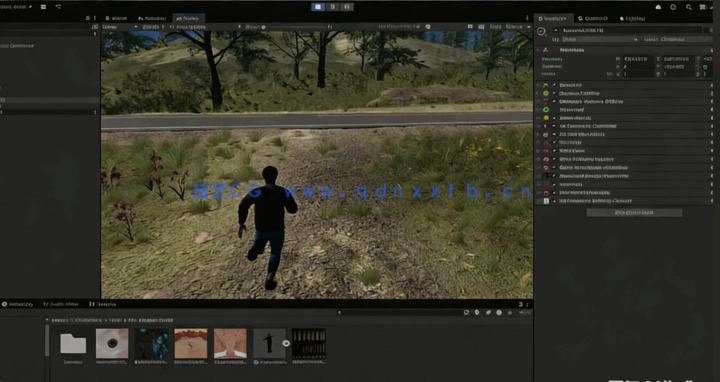This screenshot has height=382, width=720.
Task: Click the round object icon at the Inspector top-left
Action: click(x=541, y=31)
